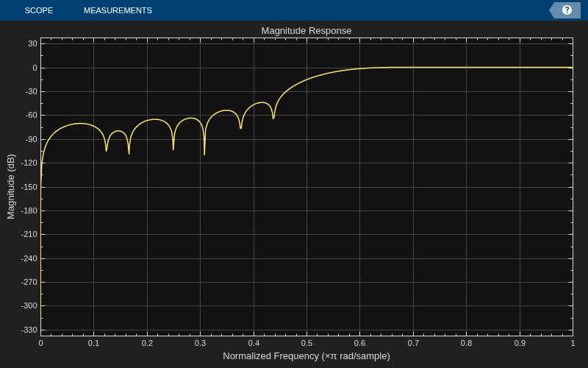
Task: Click the -300 tick label on y-axis
Action: (29, 305)
